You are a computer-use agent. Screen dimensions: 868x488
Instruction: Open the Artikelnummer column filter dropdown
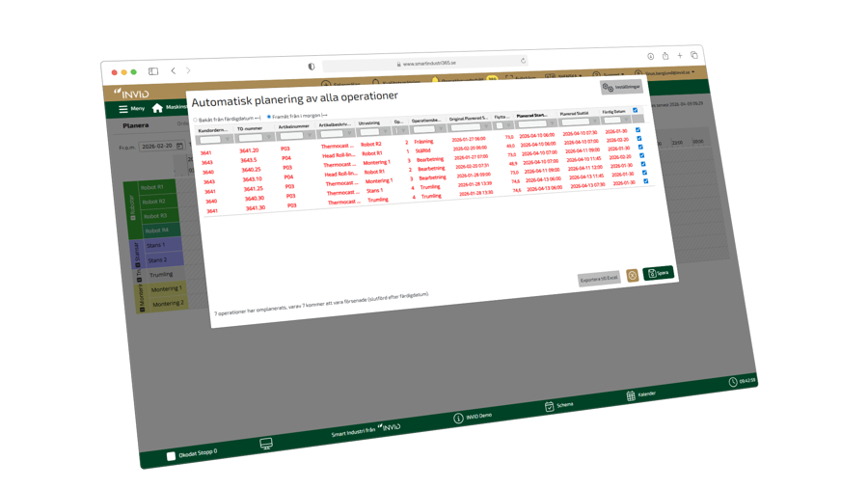tap(310, 135)
